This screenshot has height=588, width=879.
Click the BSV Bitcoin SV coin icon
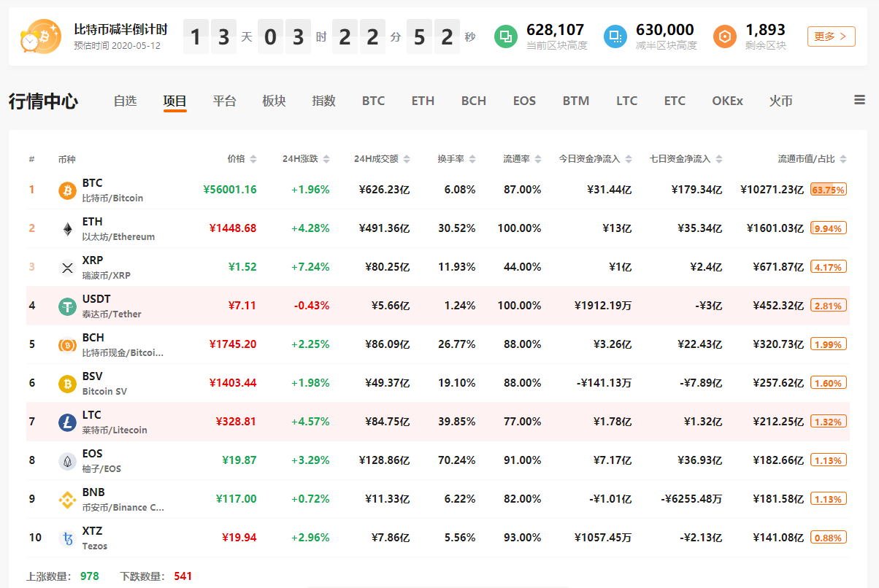point(67,384)
